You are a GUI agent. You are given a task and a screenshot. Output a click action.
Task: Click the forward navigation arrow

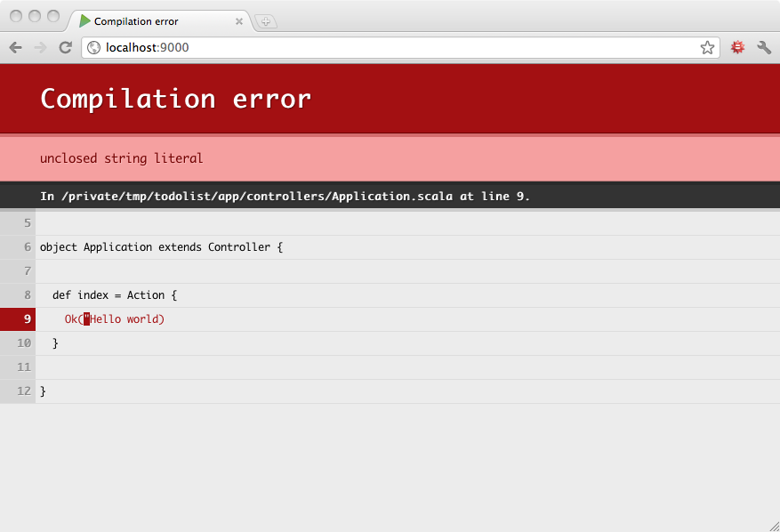click(40, 48)
